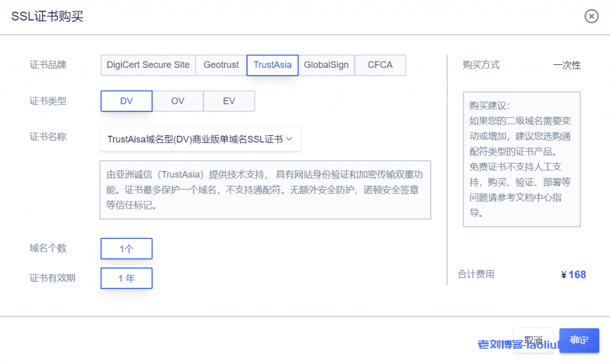Viewport: 610px width, 364px height.
Task: Select the Geotrust certificate brand
Action: coord(221,65)
